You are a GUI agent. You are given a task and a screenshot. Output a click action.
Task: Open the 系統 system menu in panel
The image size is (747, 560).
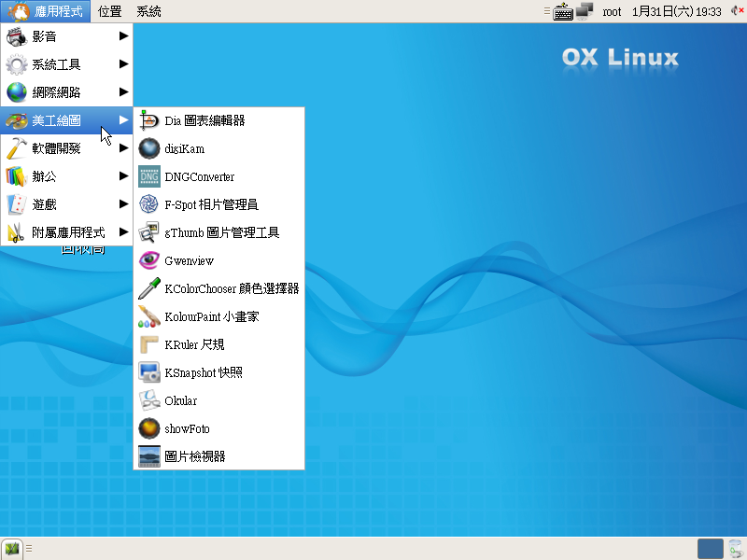(x=148, y=11)
